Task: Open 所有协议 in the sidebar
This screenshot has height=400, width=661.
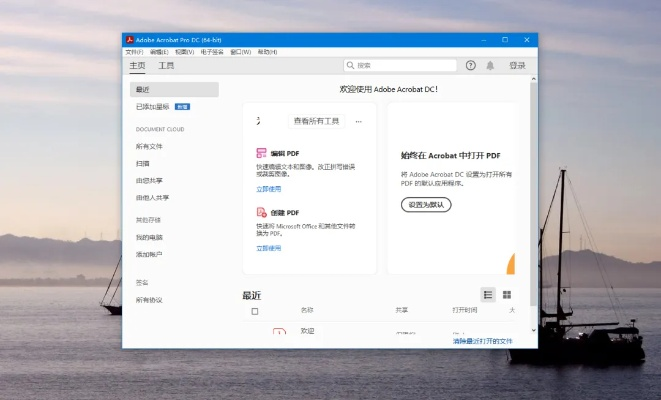Action: pyautogui.click(x=149, y=300)
